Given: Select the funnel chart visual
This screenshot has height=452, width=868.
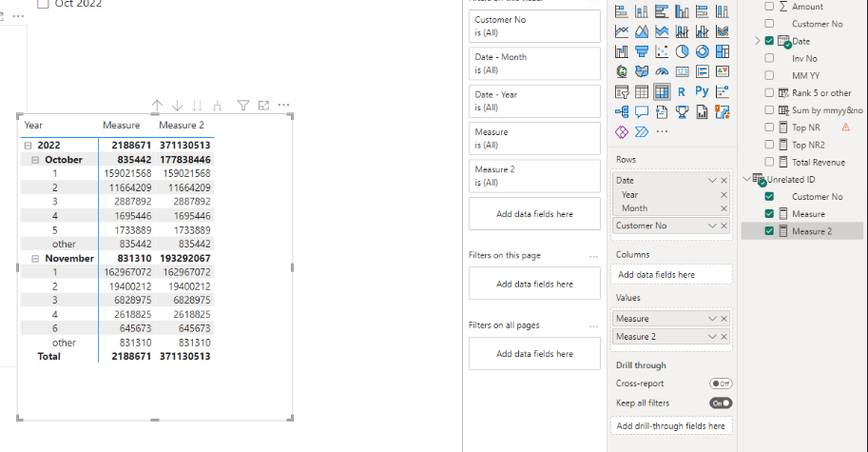Looking at the screenshot, I should (x=642, y=51).
